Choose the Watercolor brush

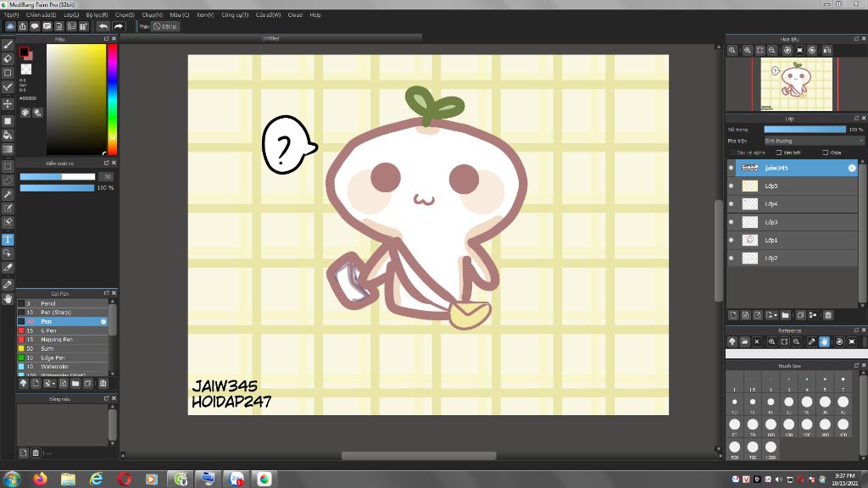[x=62, y=367]
